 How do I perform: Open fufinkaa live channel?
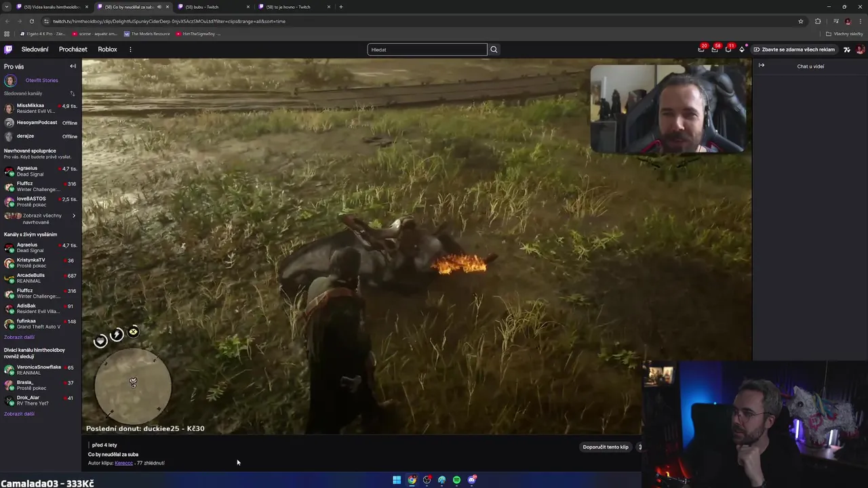click(x=41, y=324)
